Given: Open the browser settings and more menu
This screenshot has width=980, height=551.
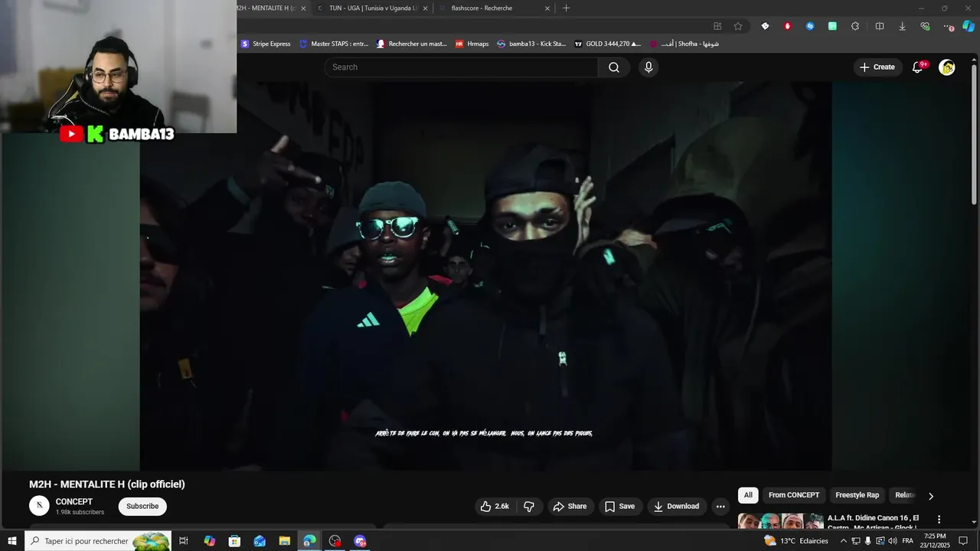Looking at the screenshot, I should click(x=948, y=26).
